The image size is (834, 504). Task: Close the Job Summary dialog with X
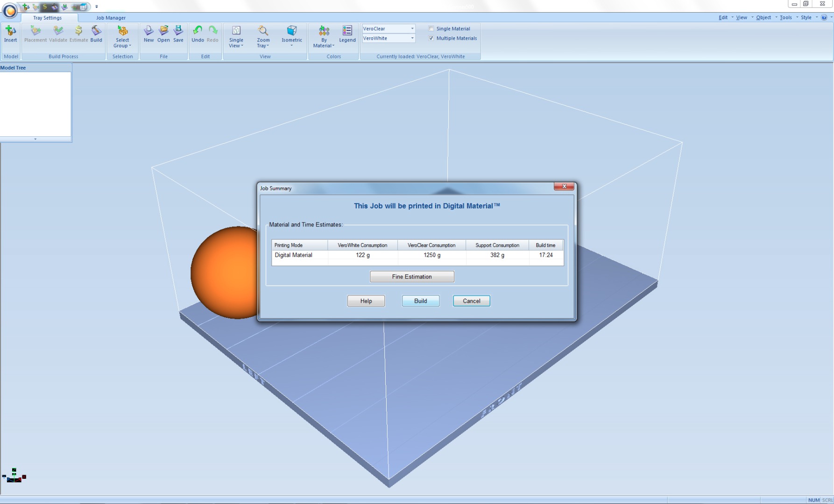point(564,186)
